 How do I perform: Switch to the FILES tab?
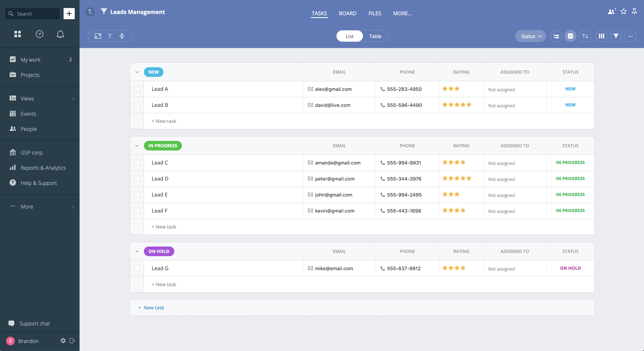point(375,13)
